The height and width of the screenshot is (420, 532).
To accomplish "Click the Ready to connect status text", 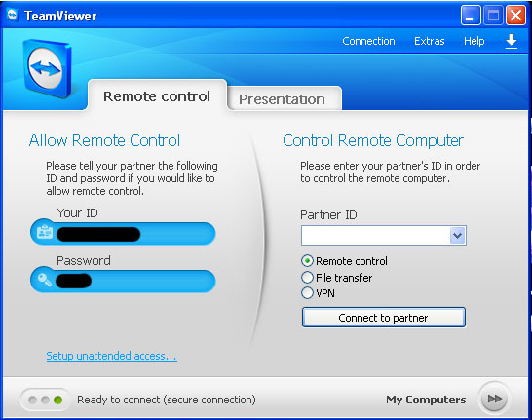I will (x=167, y=400).
